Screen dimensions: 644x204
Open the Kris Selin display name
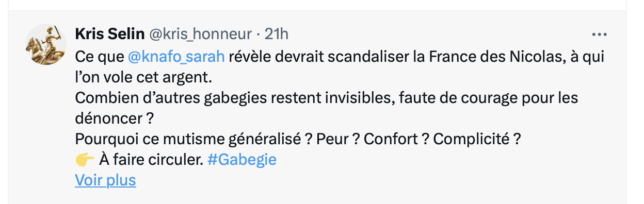click(x=110, y=34)
